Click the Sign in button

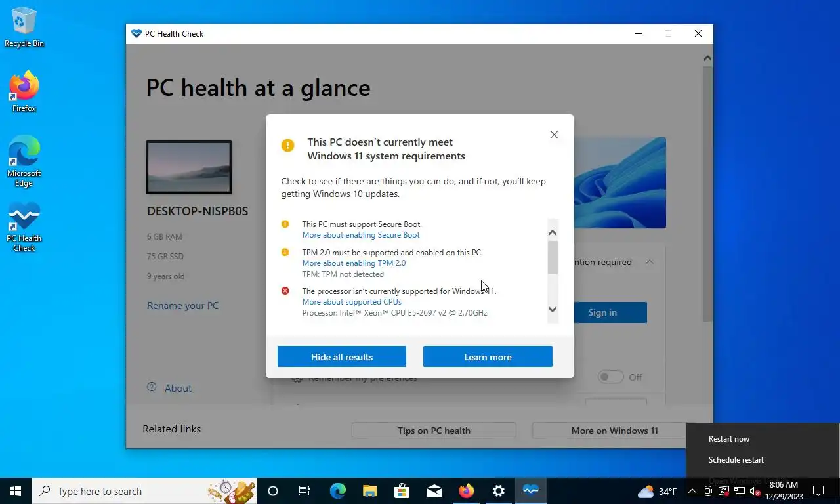pyautogui.click(x=602, y=312)
